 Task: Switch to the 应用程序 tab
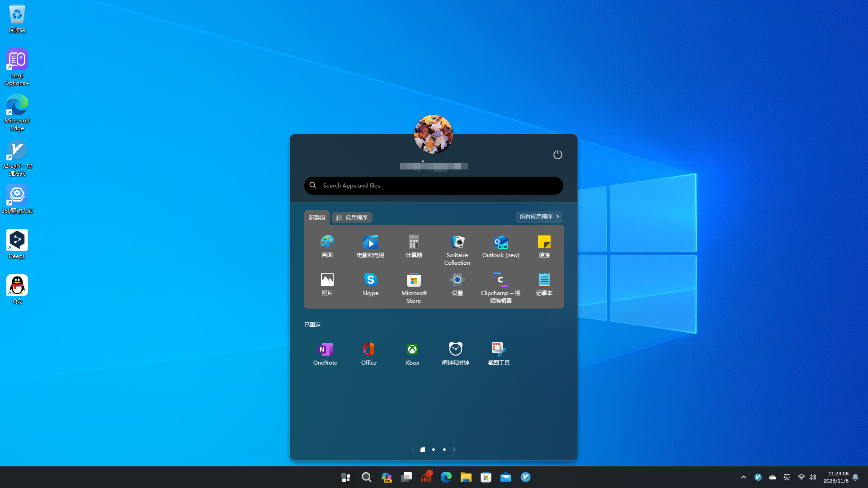click(x=352, y=218)
